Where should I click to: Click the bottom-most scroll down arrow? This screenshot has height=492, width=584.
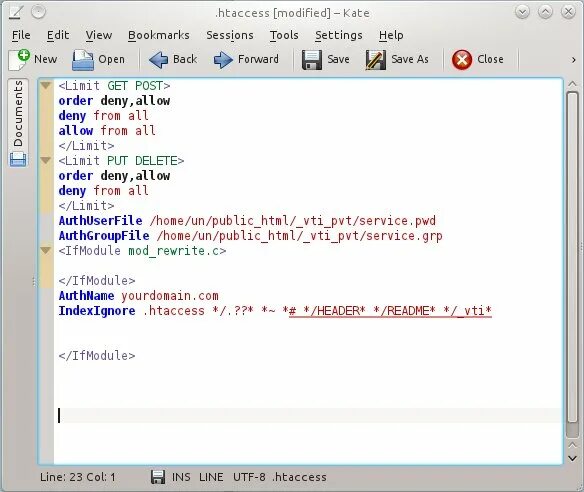(572, 458)
